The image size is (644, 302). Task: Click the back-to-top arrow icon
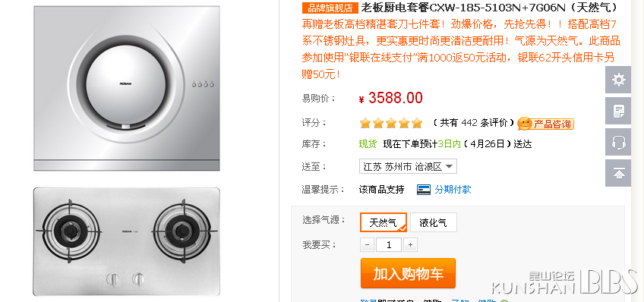pyautogui.click(x=618, y=173)
